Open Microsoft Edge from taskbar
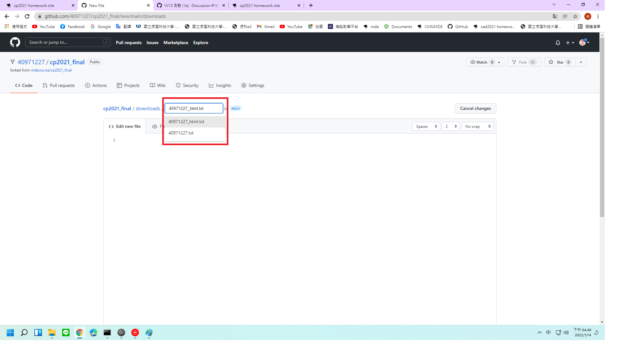The image size is (642, 364). pyautogui.click(x=94, y=333)
